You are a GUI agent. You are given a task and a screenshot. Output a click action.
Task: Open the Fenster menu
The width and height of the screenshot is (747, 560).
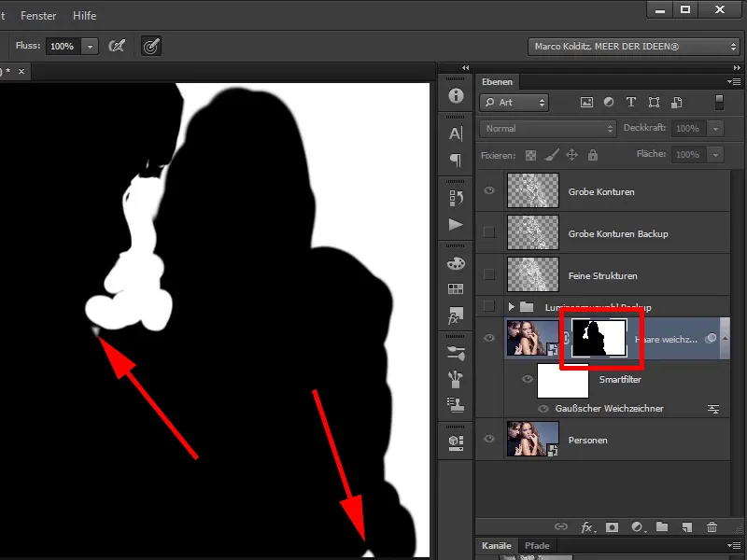[x=38, y=16]
